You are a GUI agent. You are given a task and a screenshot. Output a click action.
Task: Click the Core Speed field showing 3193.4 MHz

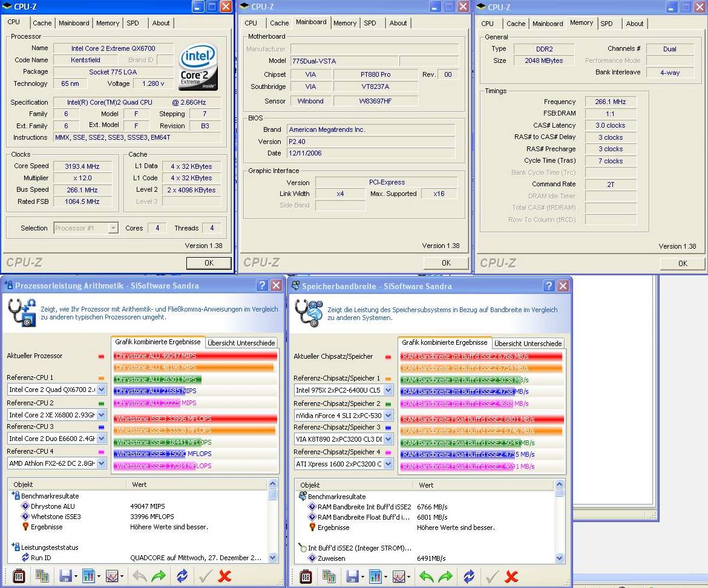82,166
